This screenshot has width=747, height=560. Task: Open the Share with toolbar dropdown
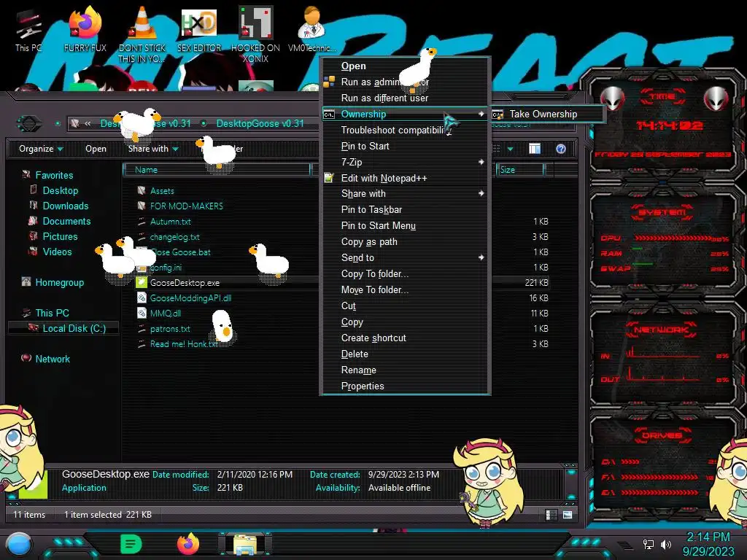pos(153,149)
